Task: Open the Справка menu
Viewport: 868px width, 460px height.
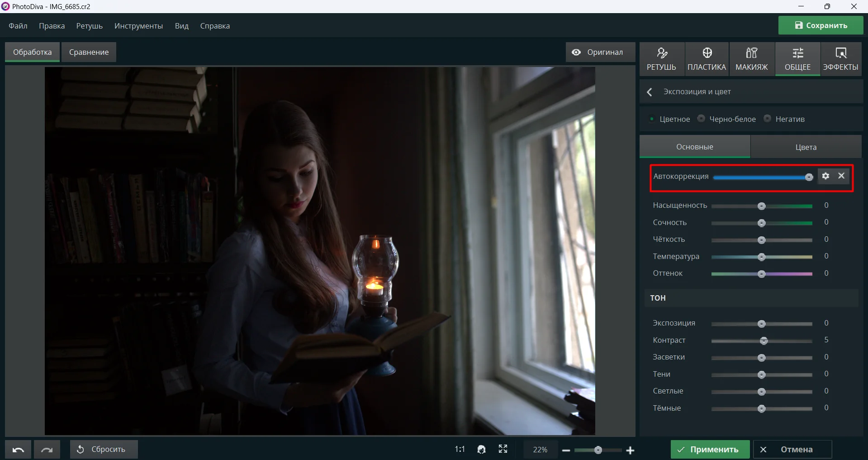Action: click(215, 26)
